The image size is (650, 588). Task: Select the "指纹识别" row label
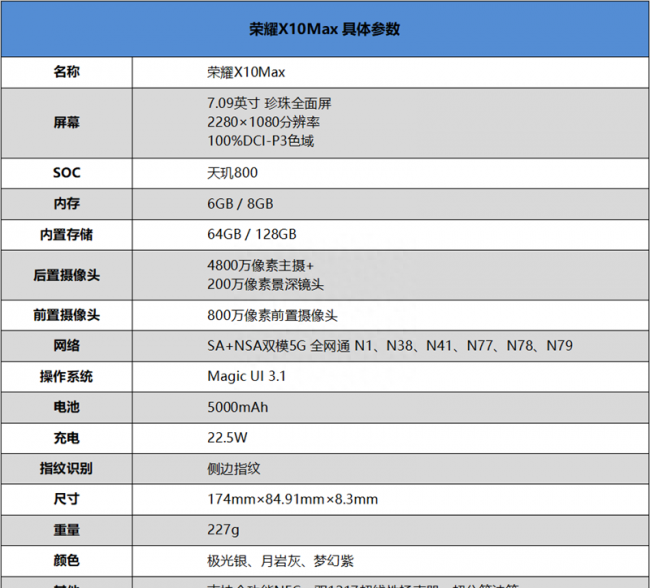(66, 469)
